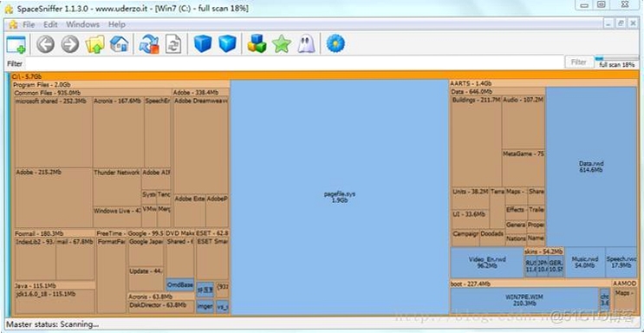Click the skins - 54.2Mb header
644x333 pixels.
click(x=543, y=251)
